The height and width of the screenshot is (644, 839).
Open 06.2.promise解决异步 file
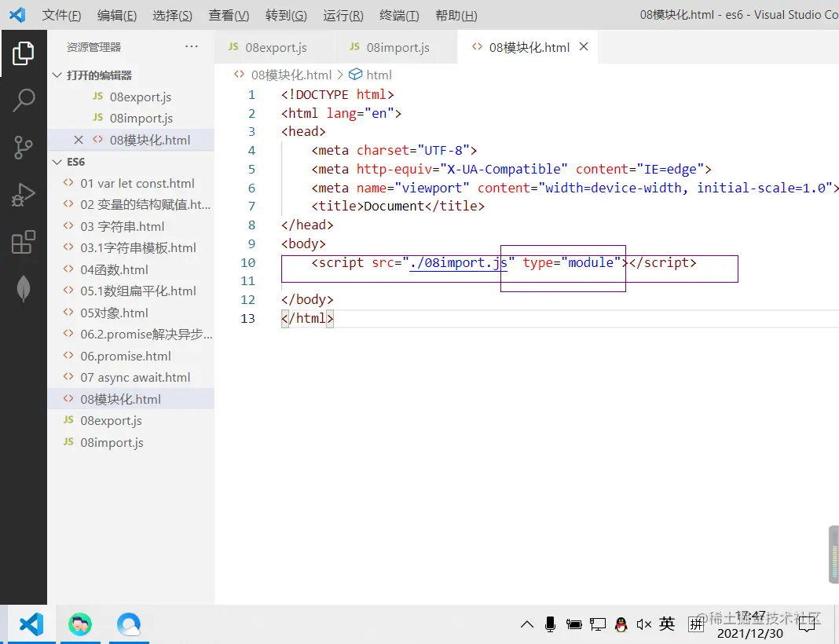point(131,335)
